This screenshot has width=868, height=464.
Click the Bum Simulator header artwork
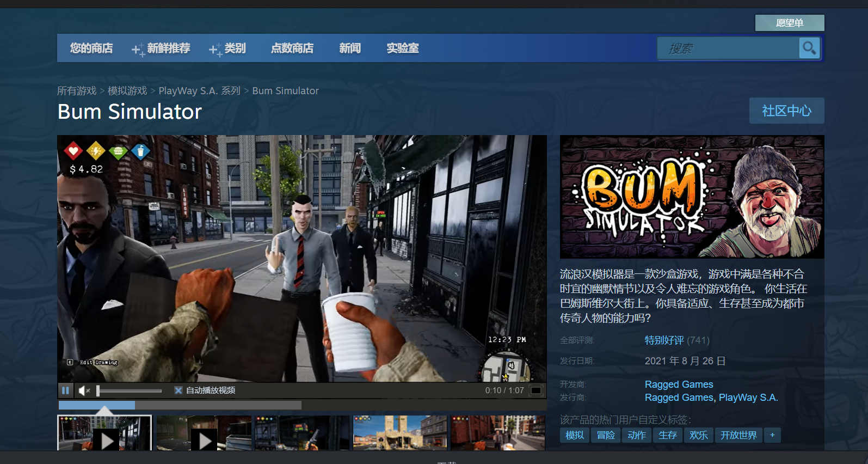(692, 197)
